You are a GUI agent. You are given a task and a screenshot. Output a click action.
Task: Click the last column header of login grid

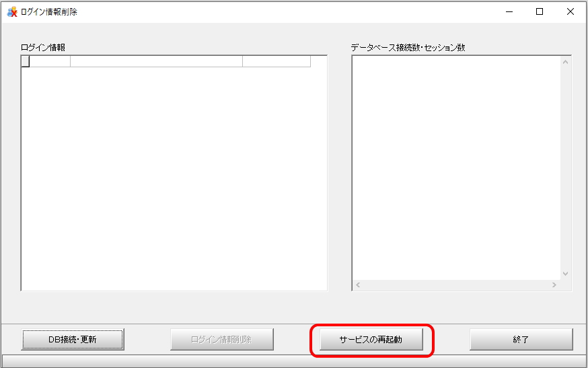tap(277, 61)
